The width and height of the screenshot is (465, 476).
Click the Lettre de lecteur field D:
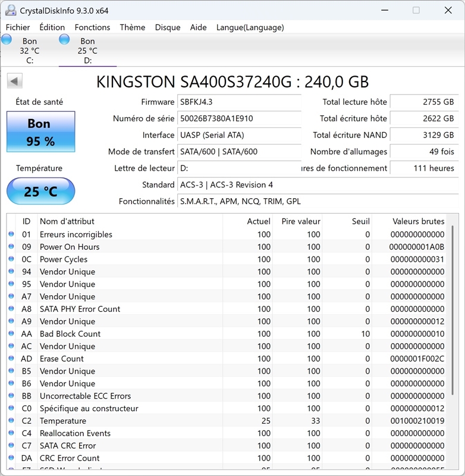coord(239,168)
